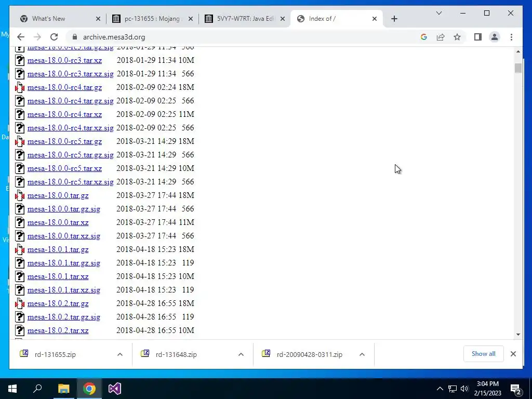This screenshot has width=532, height=399.
Task: Open the mesa-18.0.0-rc4.tar.gz.sig link
Action: click(70, 101)
